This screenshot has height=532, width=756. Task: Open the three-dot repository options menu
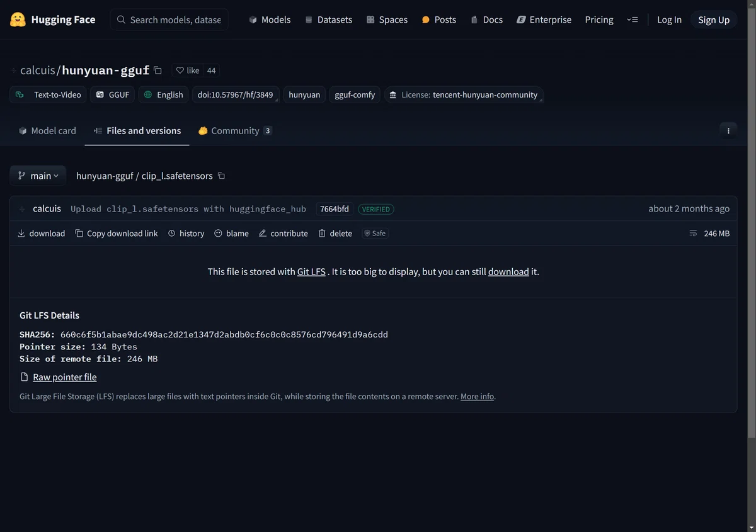click(728, 130)
